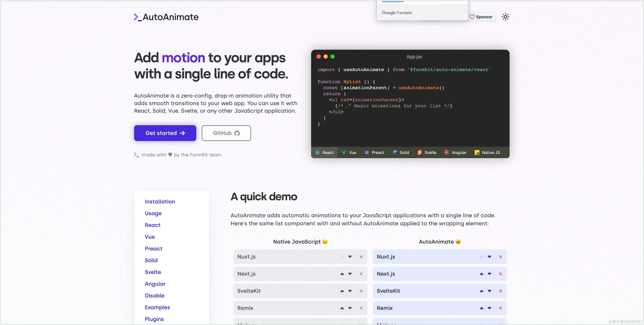Move Remix down in AutoAnimate list
The height and width of the screenshot is (325, 644).
pyautogui.click(x=490, y=308)
